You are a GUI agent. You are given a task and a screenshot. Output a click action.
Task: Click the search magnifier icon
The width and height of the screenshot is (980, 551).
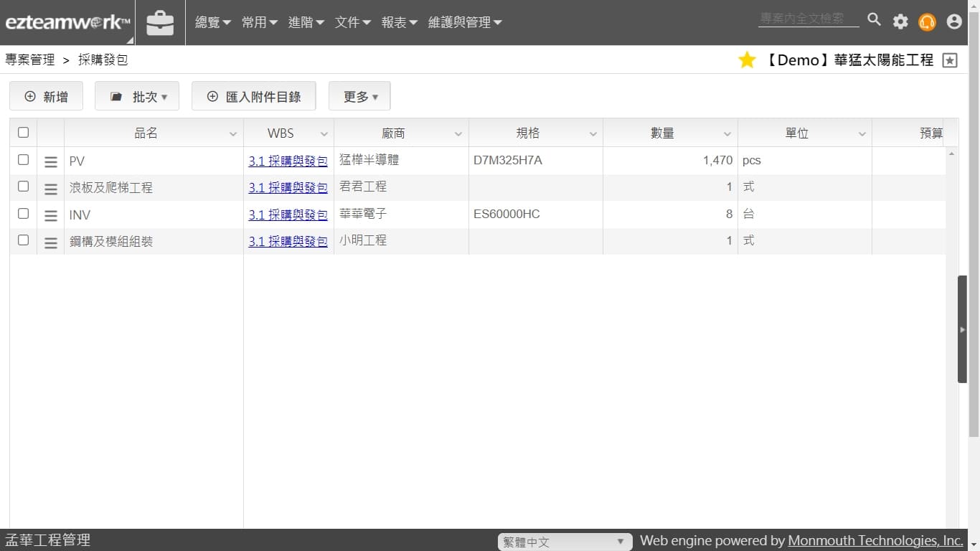click(x=874, y=20)
